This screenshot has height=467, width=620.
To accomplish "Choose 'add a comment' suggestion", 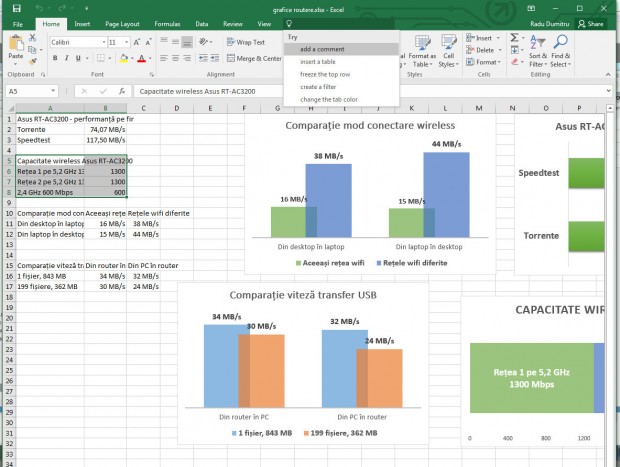I will pyautogui.click(x=341, y=49).
